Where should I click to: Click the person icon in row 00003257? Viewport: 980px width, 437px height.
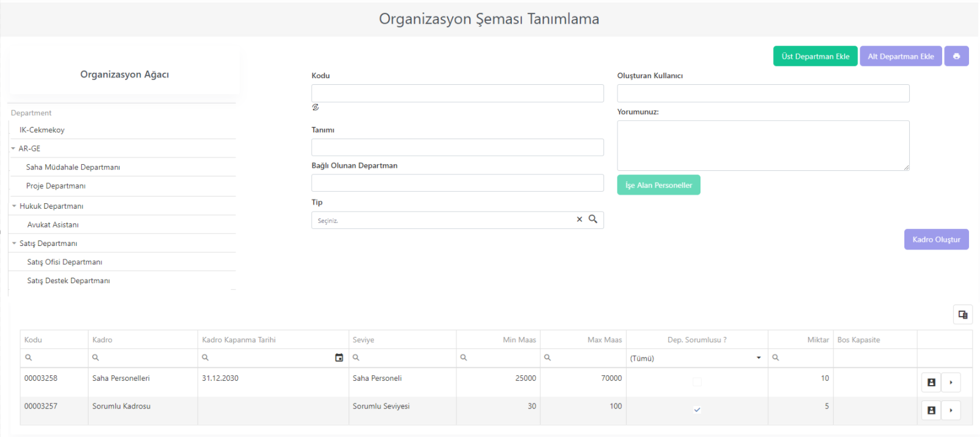coord(931,410)
